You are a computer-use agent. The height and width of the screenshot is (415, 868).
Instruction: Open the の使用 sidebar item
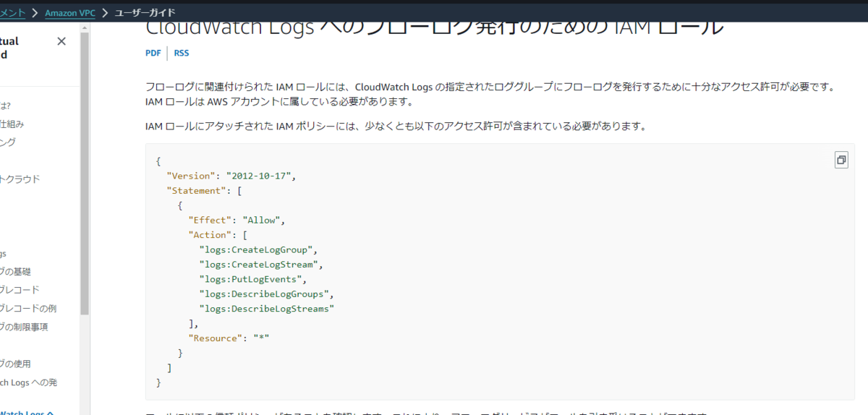pyautogui.click(x=16, y=364)
